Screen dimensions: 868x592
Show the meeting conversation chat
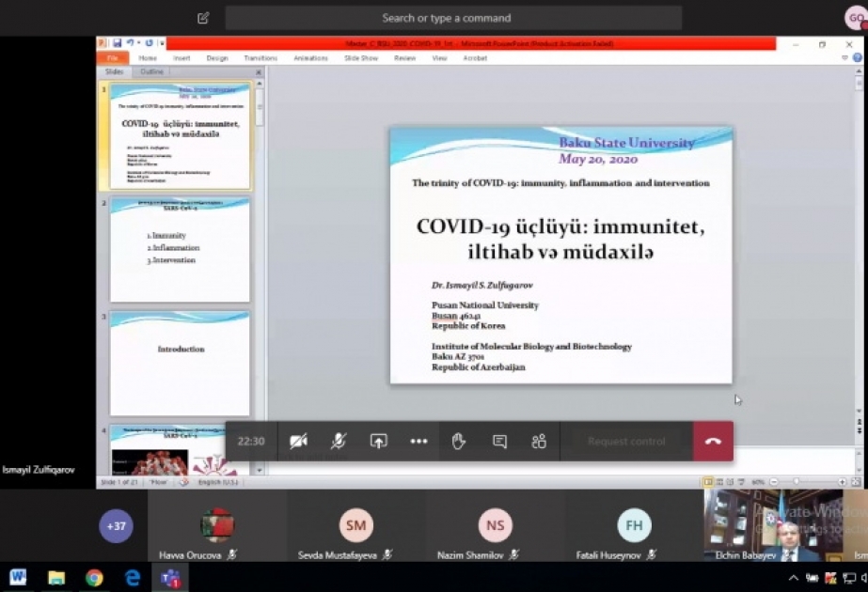499,441
